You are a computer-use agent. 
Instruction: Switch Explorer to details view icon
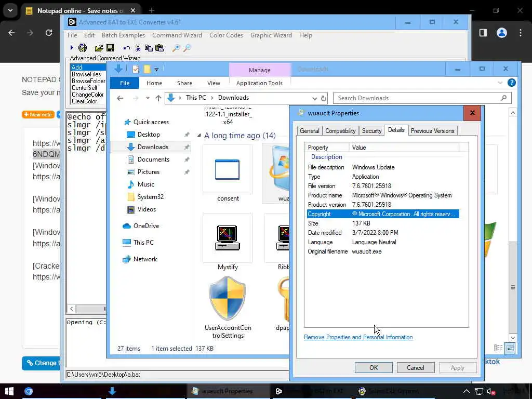(x=498, y=348)
